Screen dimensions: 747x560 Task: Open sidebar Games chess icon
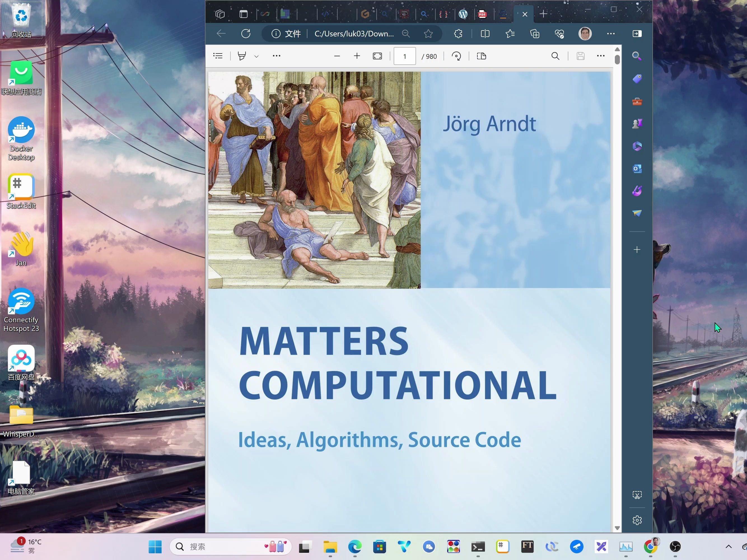[637, 123]
